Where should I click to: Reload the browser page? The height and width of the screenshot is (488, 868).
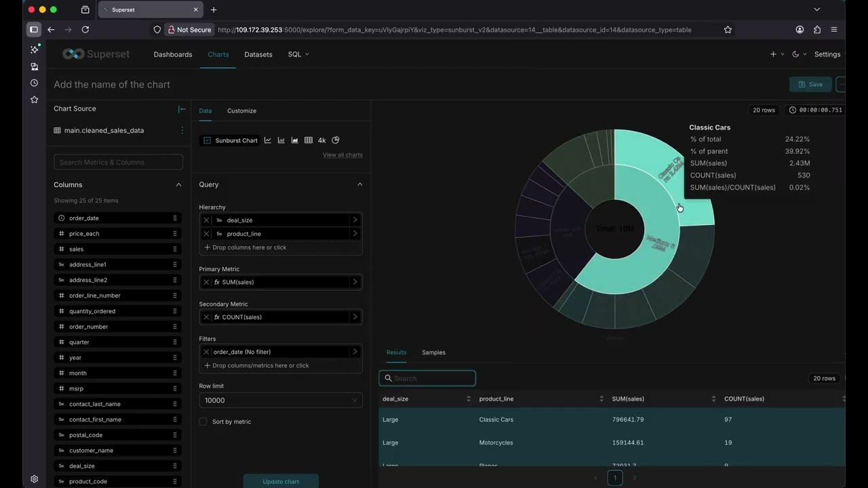(85, 30)
